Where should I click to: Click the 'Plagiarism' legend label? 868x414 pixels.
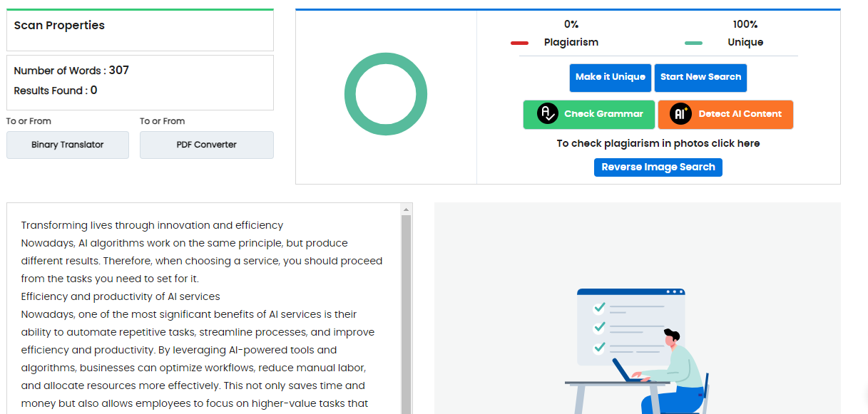571,42
